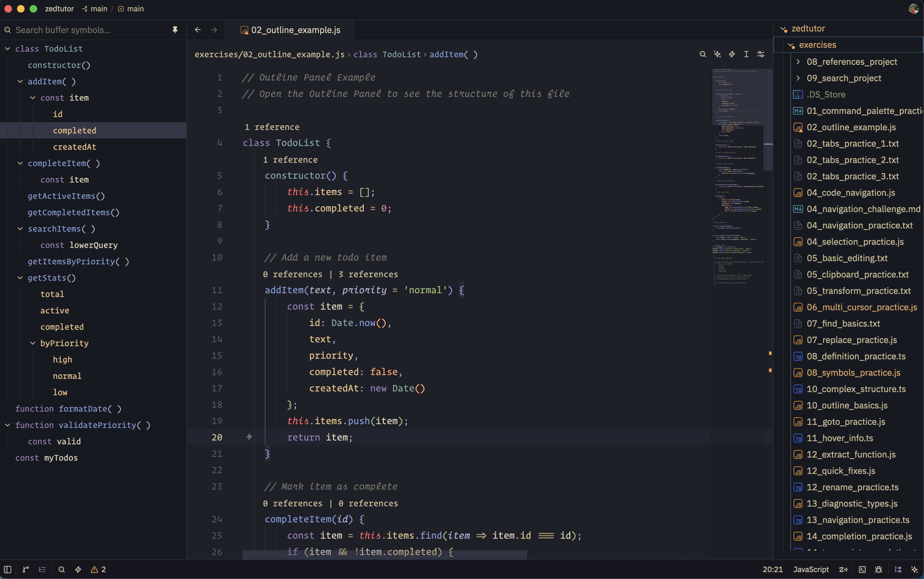
Task: Collapse addItem( ) node in outline
Action: click(20, 81)
